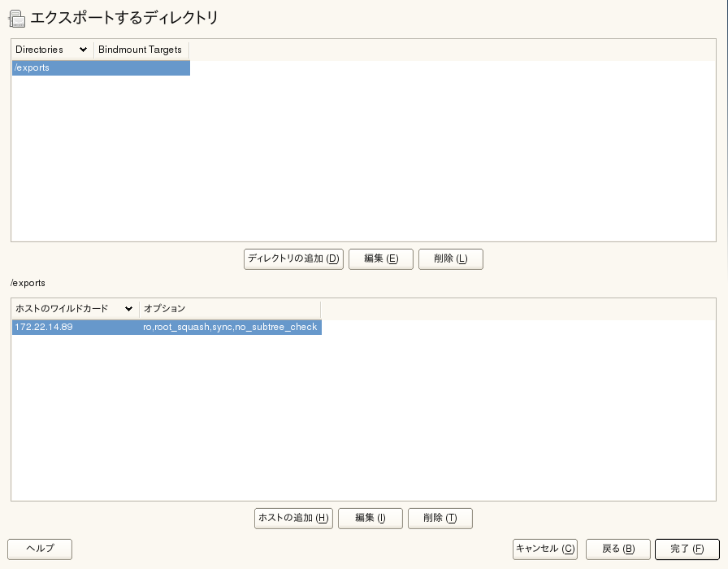The height and width of the screenshot is (569, 728).
Task: Sort by Directories column arrow
Action: pos(83,50)
